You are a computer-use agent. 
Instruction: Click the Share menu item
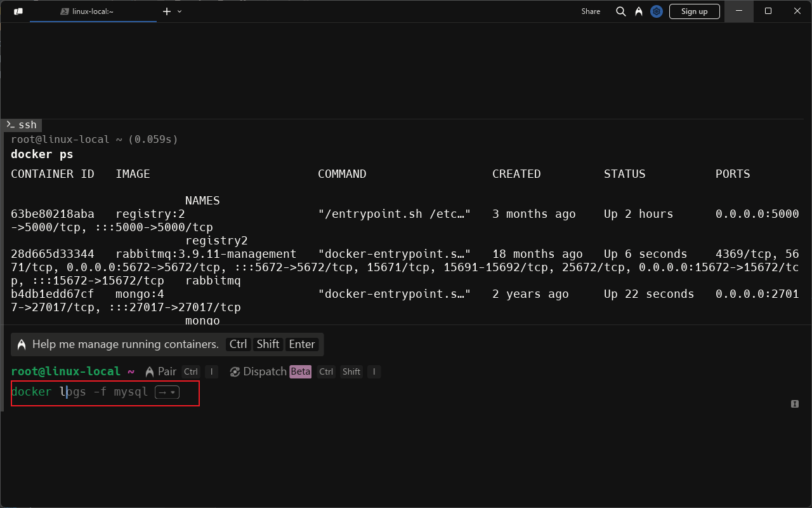click(590, 11)
